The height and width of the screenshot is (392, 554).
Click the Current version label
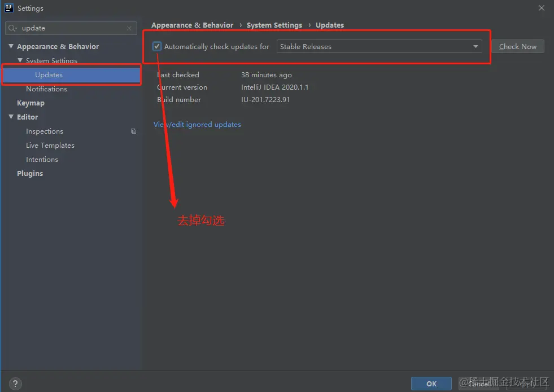coord(182,87)
